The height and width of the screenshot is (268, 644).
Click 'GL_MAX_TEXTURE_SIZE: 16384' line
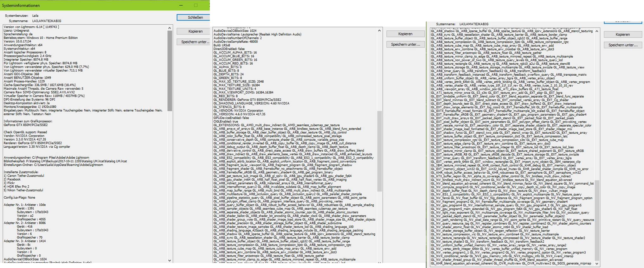pyautogui.click(x=237, y=85)
